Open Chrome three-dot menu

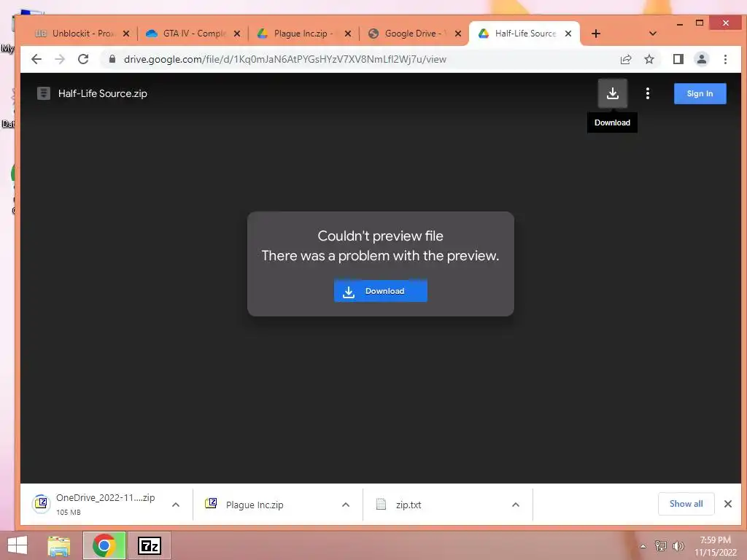725,59
